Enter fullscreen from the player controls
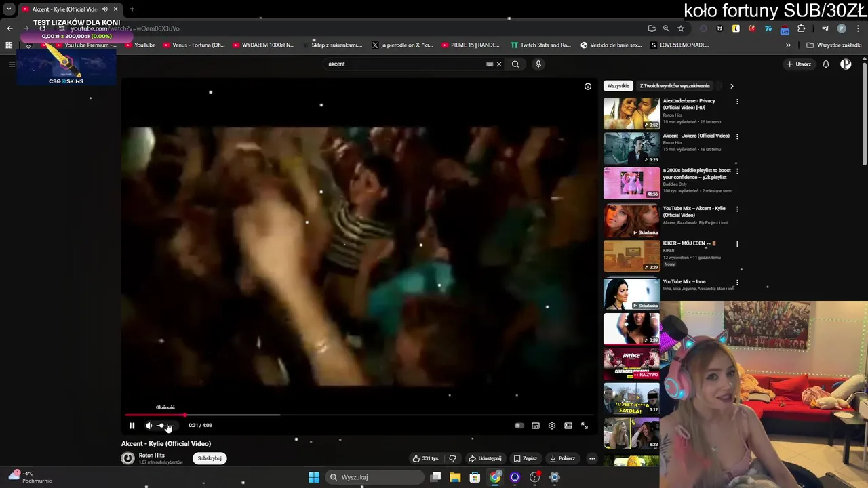The height and width of the screenshot is (488, 868). point(585,426)
